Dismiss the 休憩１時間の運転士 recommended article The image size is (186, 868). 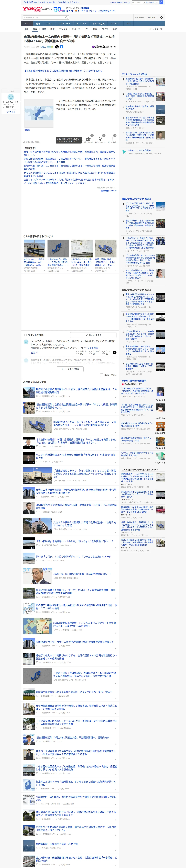point(115,271)
